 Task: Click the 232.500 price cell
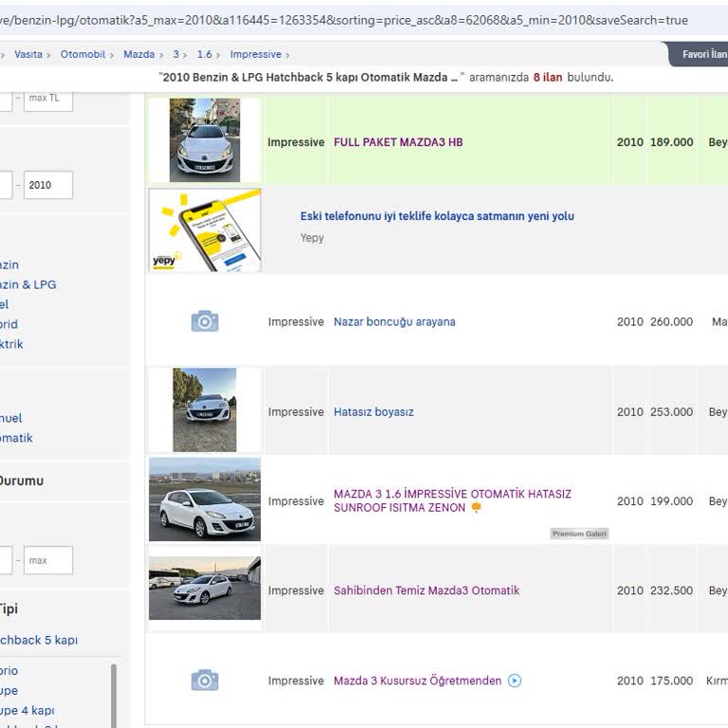pyautogui.click(x=671, y=591)
